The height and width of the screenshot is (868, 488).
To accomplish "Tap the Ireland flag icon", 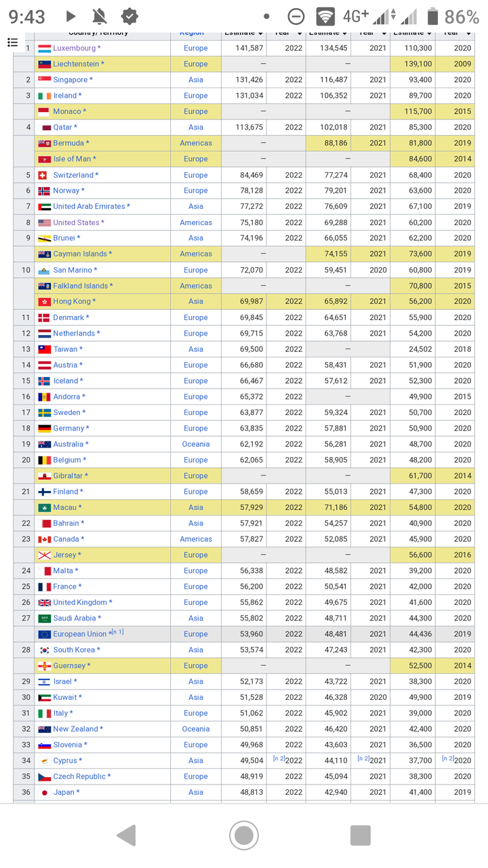I will pyautogui.click(x=45, y=96).
